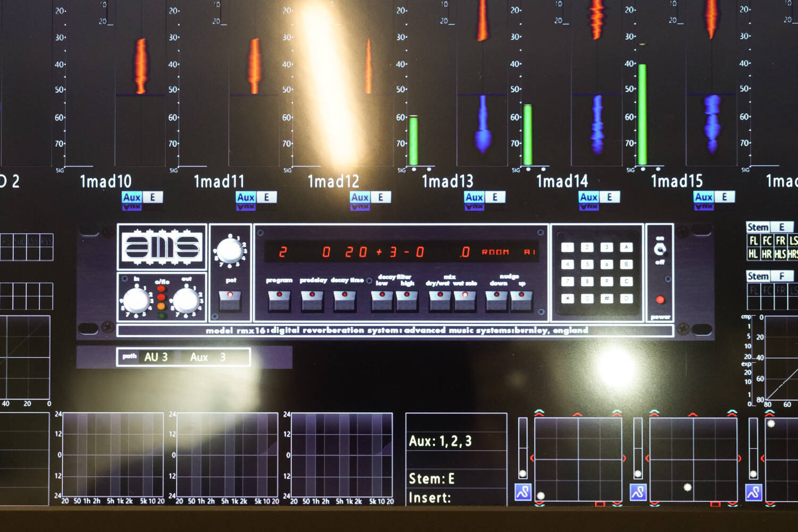Click the nudge up button
The height and width of the screenshot is (532, 798).
(x=522, y=301)
